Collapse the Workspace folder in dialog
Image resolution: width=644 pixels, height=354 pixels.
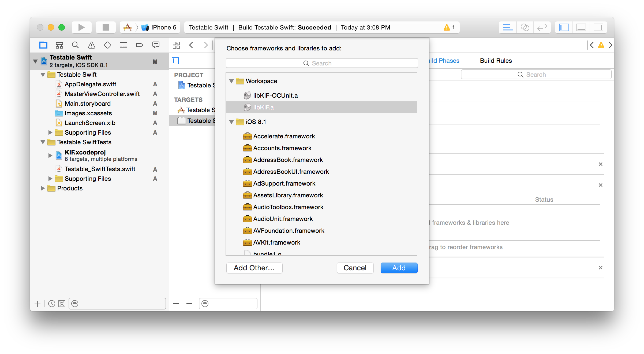[x=231, y=81]
